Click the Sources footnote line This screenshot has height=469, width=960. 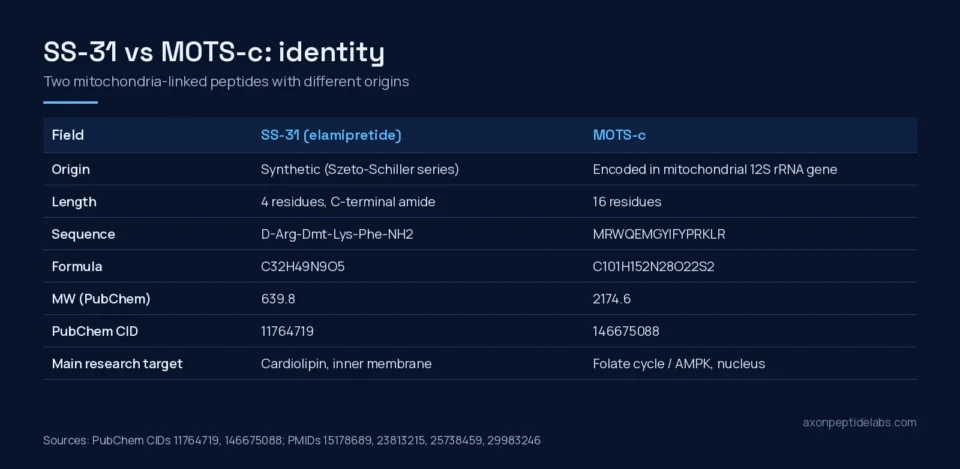[292, 440]
